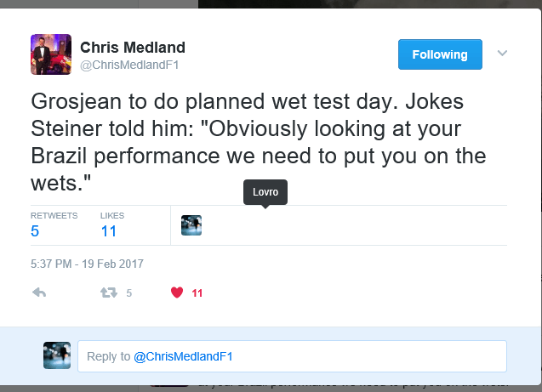Viewport: 542px width, 392px height.
Task: Click the reply arrow icon under the tweet
Action: 38,293
